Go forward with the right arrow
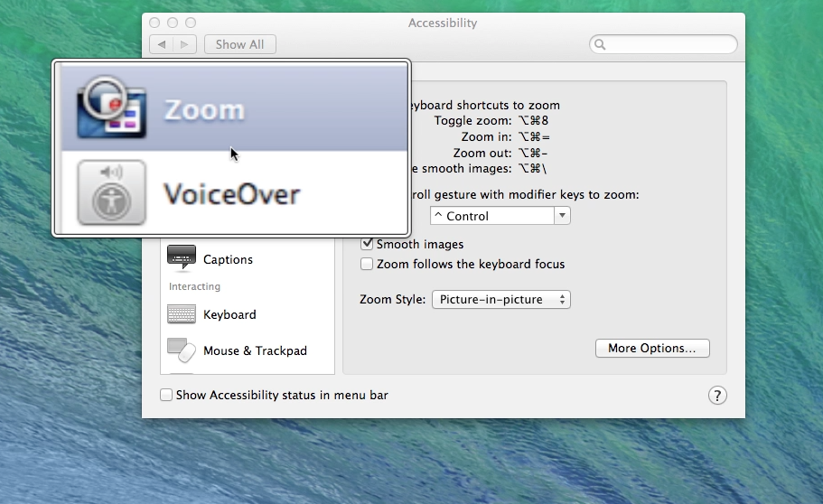 (184, 44)
